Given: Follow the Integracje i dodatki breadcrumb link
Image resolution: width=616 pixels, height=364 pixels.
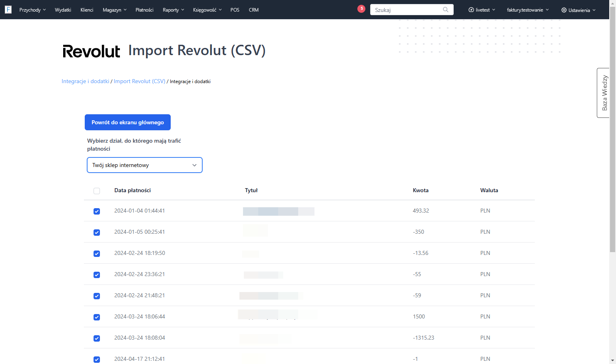Looking at the screenshot, I should pos(85,81).
